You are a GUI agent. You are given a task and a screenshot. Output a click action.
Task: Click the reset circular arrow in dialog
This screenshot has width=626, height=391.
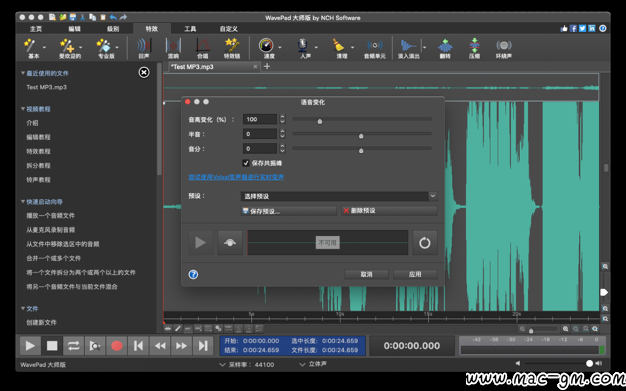425,242
